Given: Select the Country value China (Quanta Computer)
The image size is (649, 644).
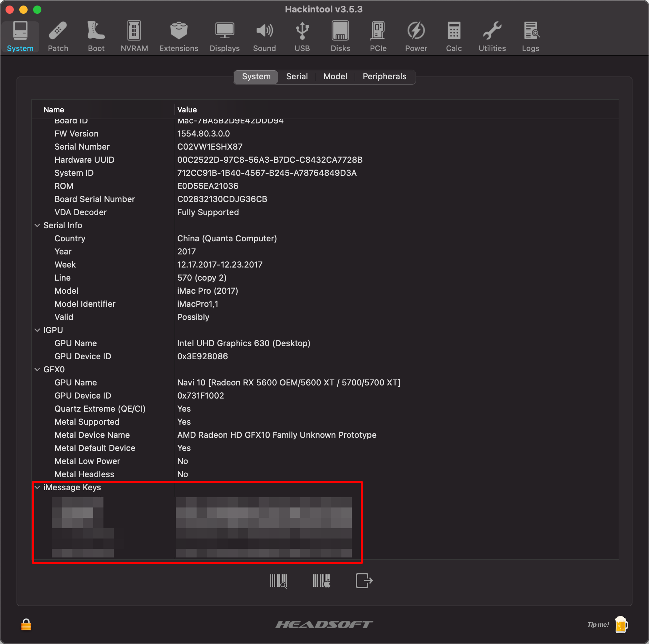Looking at the screenshot, I should coord(227,239).
